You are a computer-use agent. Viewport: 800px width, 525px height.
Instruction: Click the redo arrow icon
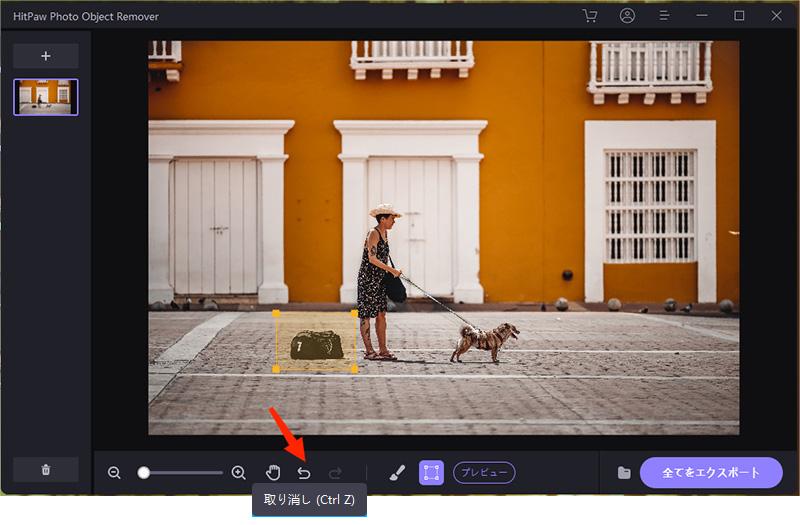point(336,473)
